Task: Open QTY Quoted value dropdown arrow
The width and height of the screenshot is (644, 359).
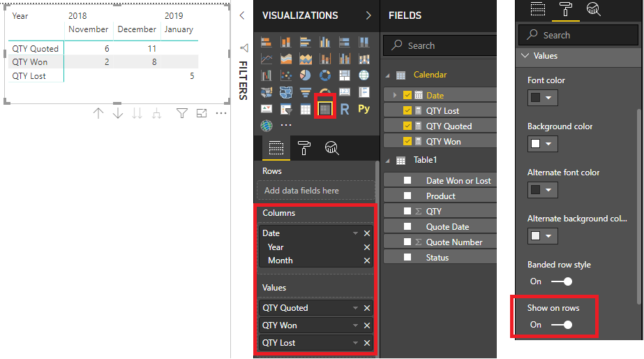Action: point(355,308)
